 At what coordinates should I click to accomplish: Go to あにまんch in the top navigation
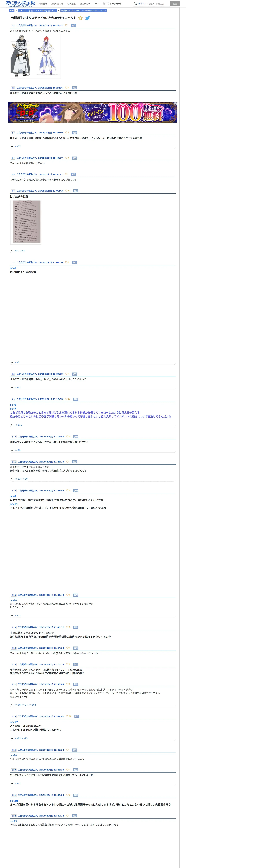pos(85,4)
